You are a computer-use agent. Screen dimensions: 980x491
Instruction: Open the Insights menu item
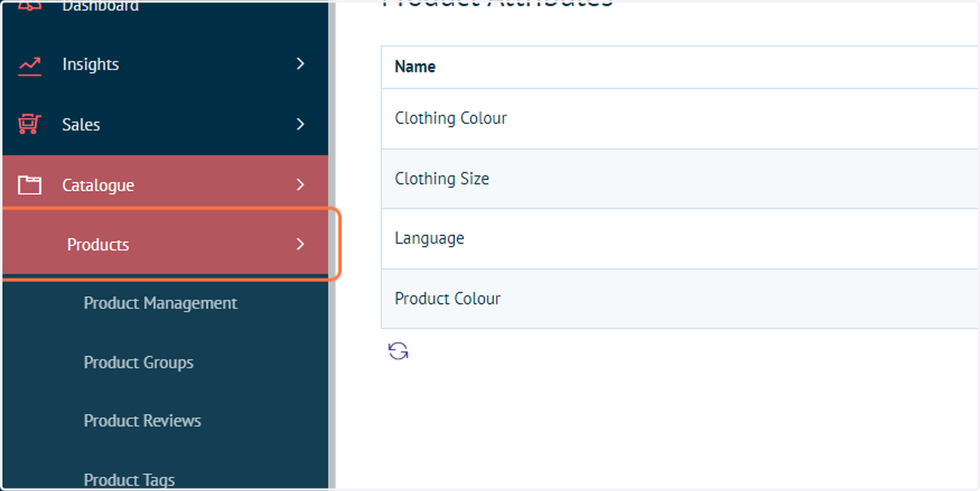(165, 65)
